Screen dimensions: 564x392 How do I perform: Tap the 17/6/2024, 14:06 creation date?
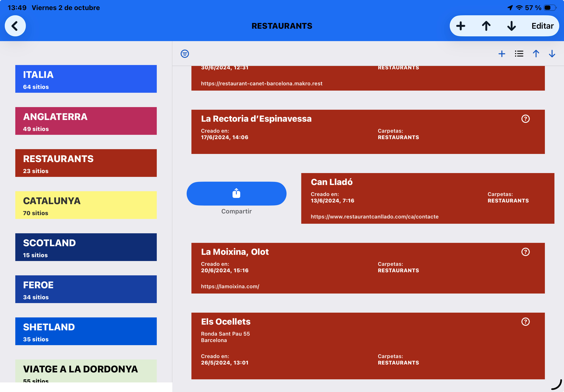(224, 137)
